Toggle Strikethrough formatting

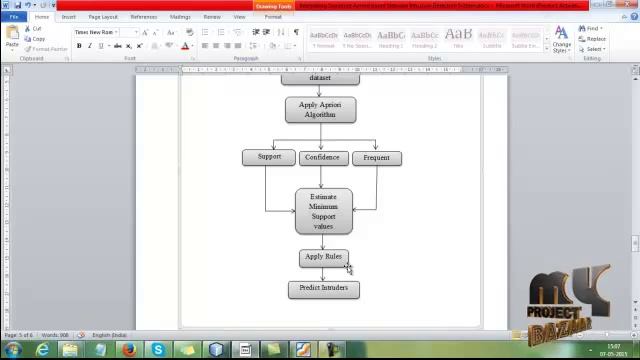(118, 46)
